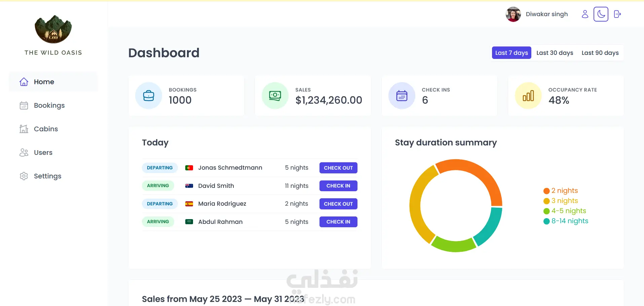Select Last 7 days filter

tap(512, 53)
